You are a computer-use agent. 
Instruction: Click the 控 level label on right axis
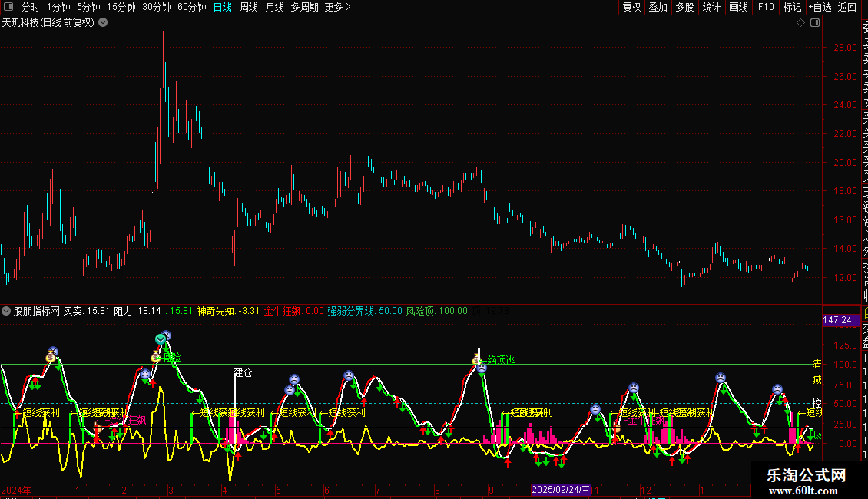coord(817,403)
